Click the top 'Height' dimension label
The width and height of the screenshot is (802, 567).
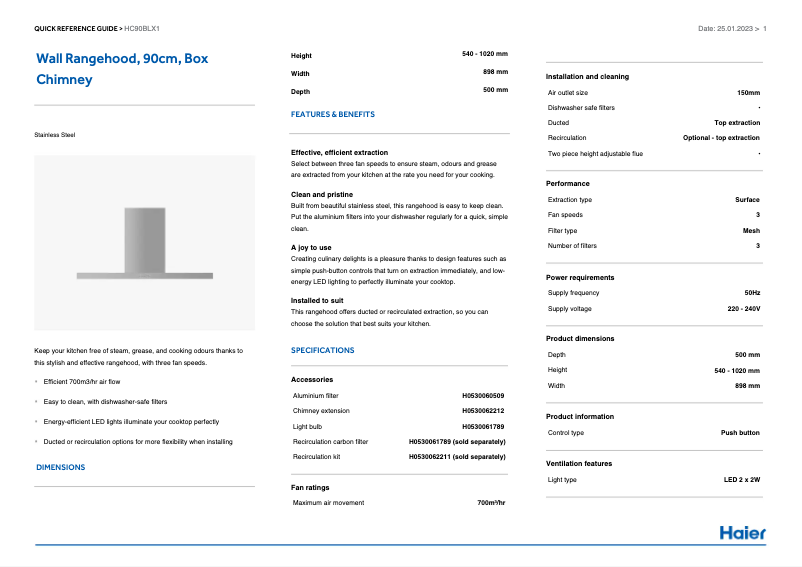pyautogui.click(x=301, y=56)
